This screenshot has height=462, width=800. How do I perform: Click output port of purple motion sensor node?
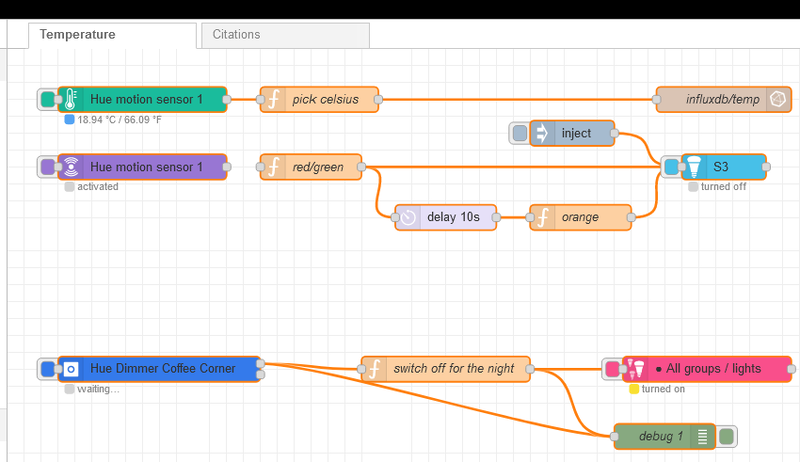click(x=227, y=167)
